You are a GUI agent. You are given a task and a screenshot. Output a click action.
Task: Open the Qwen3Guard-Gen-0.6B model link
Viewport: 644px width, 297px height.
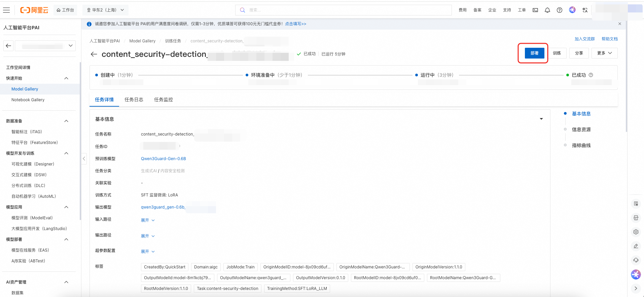coord(164,159)
